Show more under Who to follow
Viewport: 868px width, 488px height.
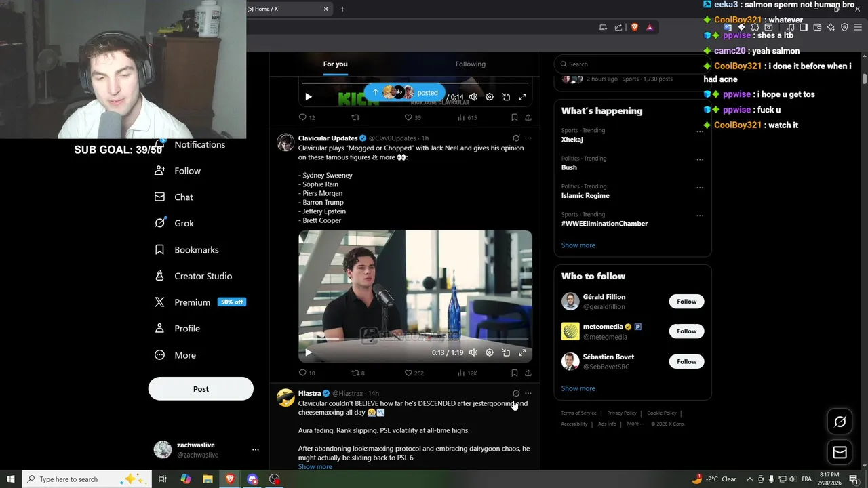point(578,388)
